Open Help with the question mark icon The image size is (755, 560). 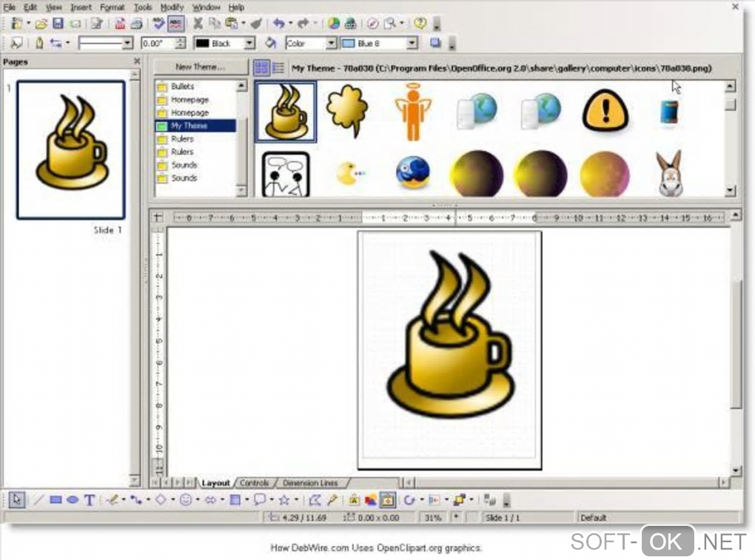point(420,23)
